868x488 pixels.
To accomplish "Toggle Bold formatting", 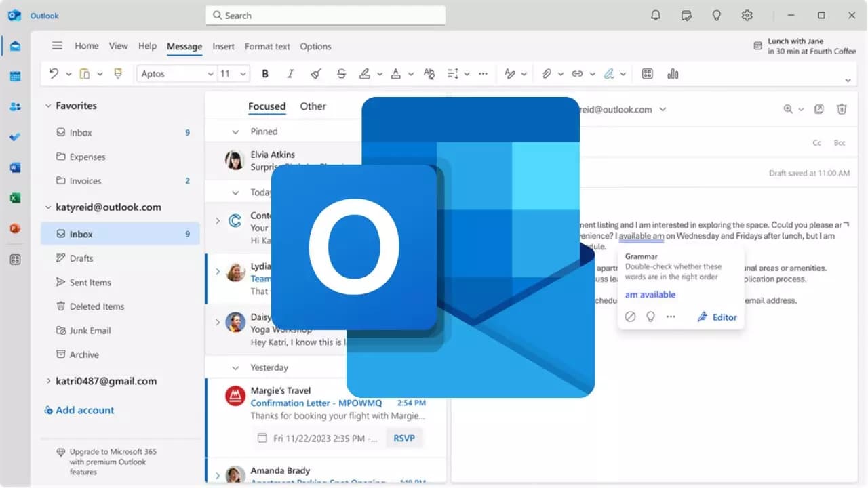I will pos(265,74).
